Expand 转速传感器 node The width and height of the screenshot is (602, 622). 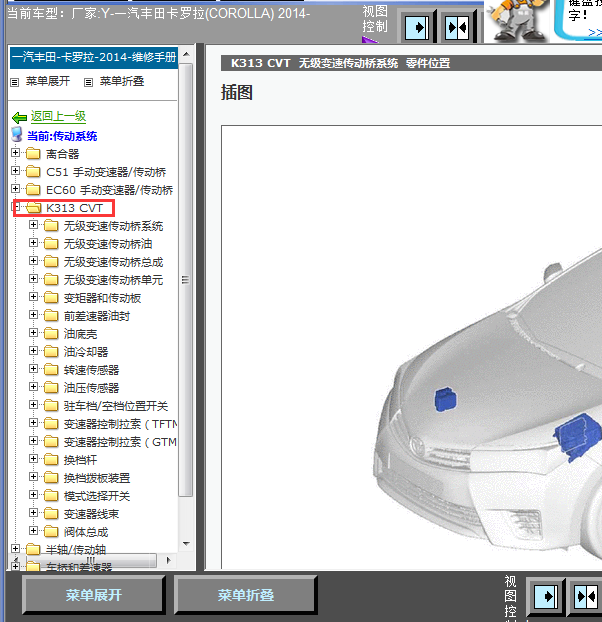tap(33, 369)
